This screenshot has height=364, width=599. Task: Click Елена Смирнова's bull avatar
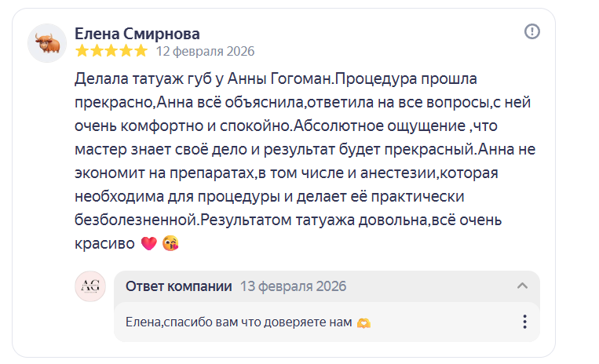(x=47, y=43)
